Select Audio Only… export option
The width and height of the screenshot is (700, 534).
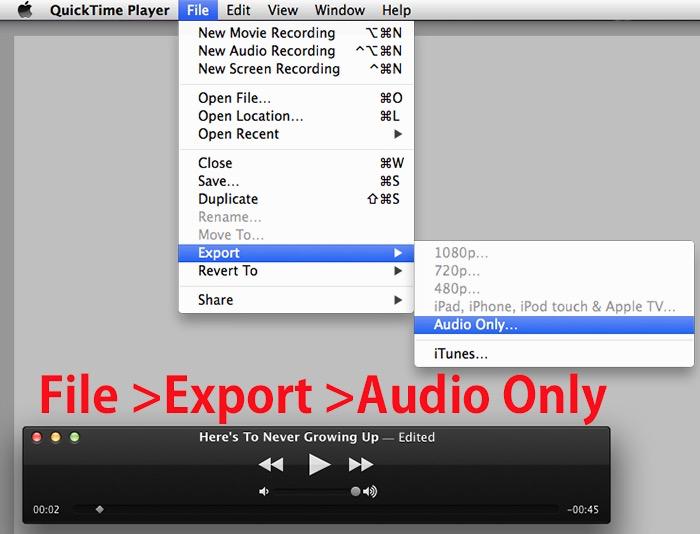coord(554,325)
